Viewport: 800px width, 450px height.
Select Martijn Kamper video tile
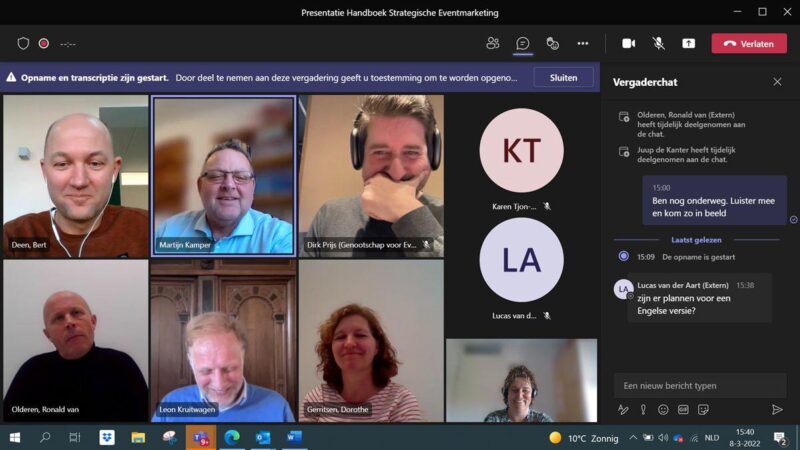223,176
